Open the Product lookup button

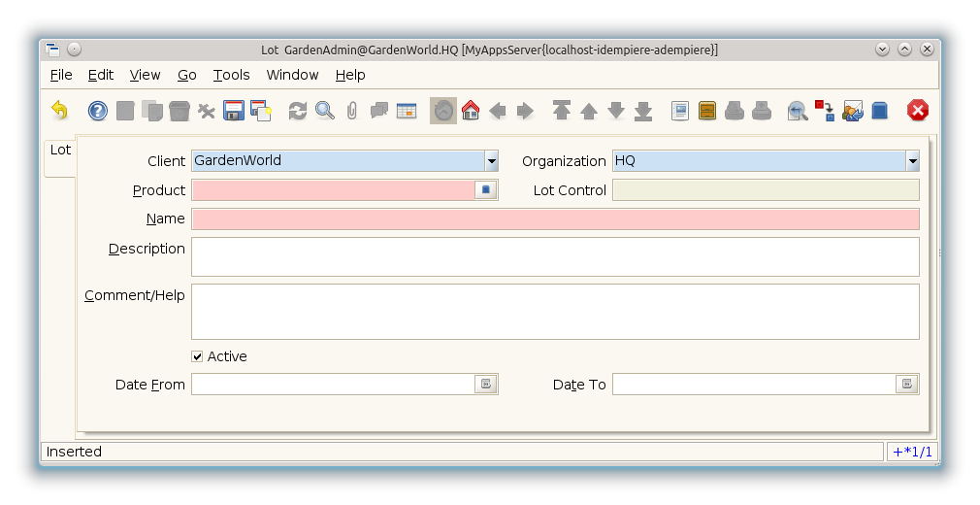click(x=486, y=190)
